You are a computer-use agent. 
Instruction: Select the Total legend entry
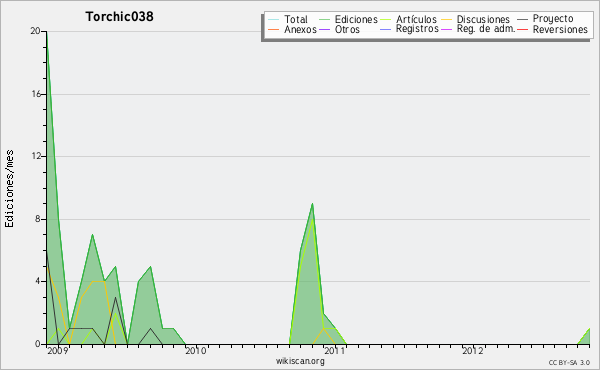click(x=296, y=19)
